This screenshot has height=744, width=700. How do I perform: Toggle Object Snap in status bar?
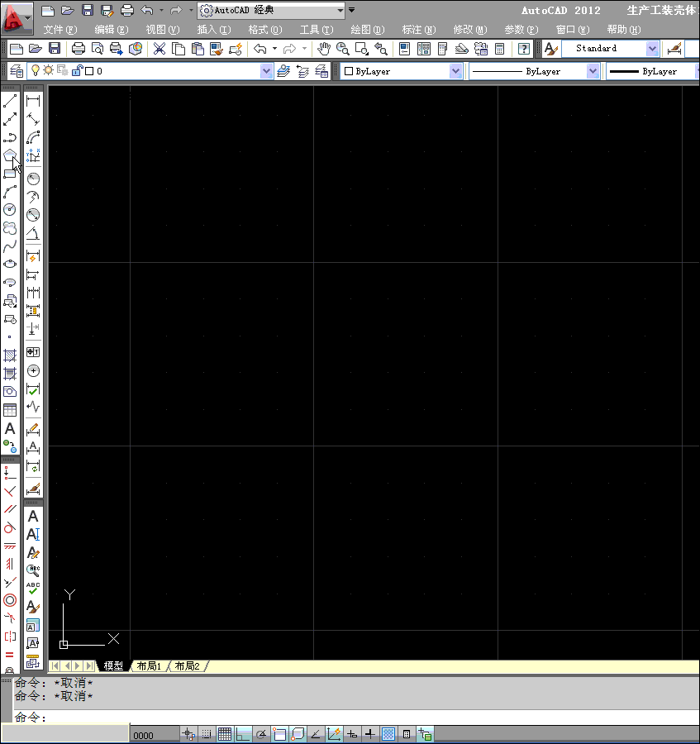pos(279,734)
